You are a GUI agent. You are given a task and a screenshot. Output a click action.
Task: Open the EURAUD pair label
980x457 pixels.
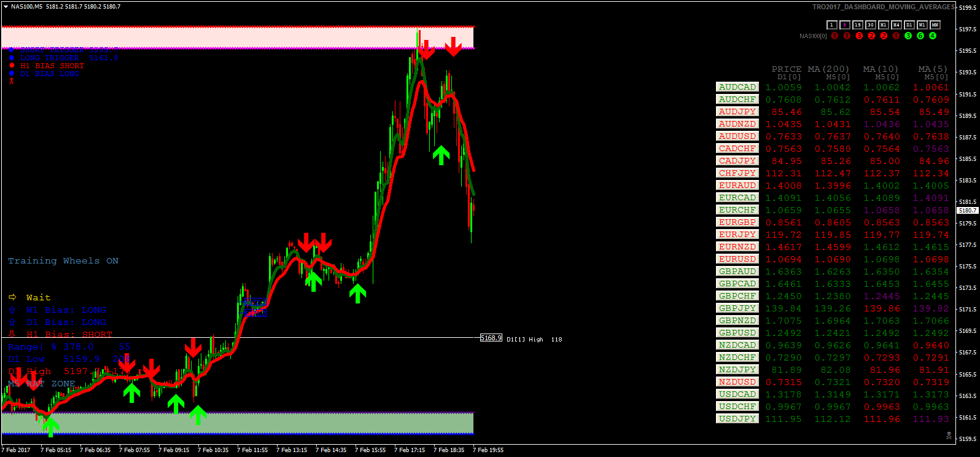tap(737, 185)
